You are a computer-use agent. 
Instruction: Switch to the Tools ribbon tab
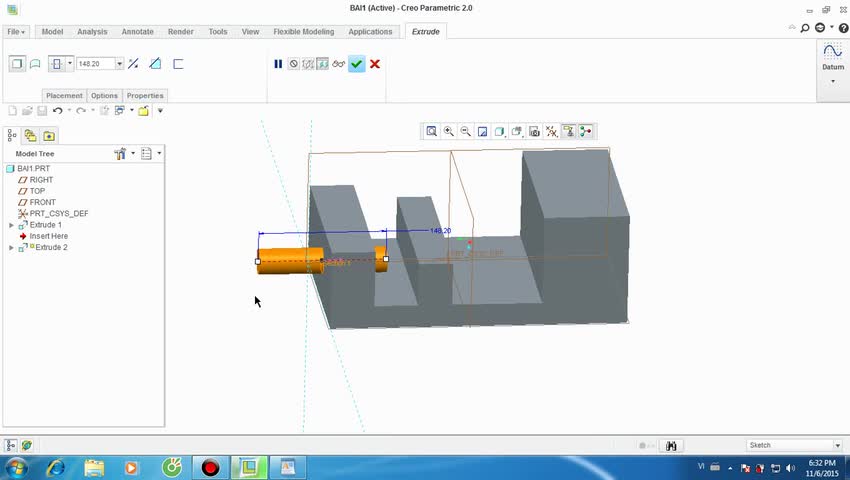[x=218, y=31]
